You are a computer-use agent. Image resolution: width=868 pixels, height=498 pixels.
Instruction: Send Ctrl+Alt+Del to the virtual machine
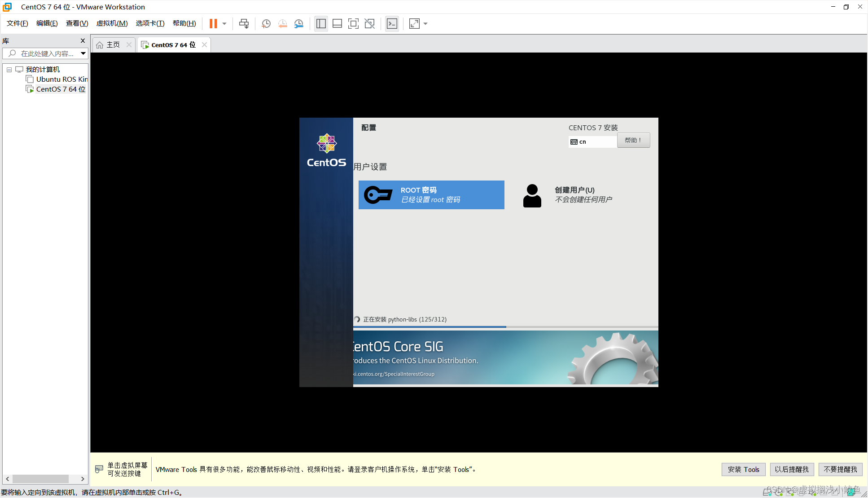point(244,24)
